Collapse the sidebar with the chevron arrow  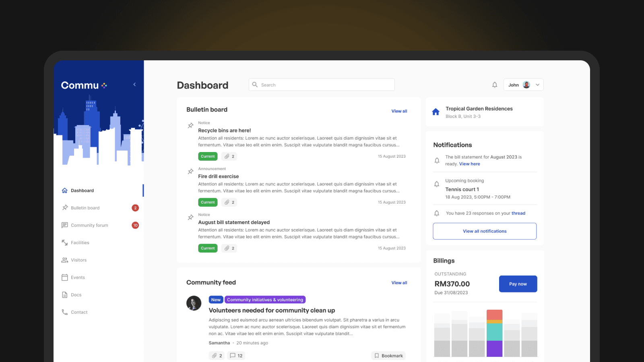pyautogui.click(x=134, y=84)
